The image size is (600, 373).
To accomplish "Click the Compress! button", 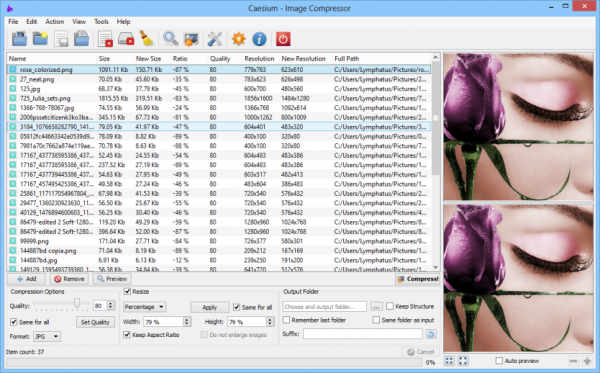I will click(417, 279).
